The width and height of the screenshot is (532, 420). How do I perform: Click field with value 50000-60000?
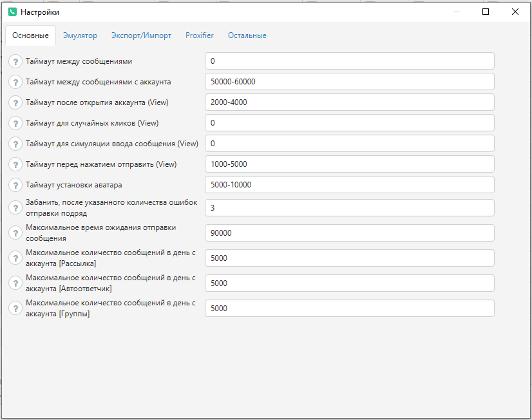(350, 82)
